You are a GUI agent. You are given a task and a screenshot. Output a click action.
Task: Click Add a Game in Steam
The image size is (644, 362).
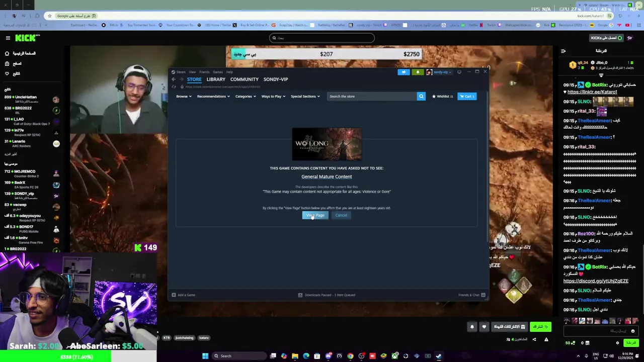(x=183, y=295)
